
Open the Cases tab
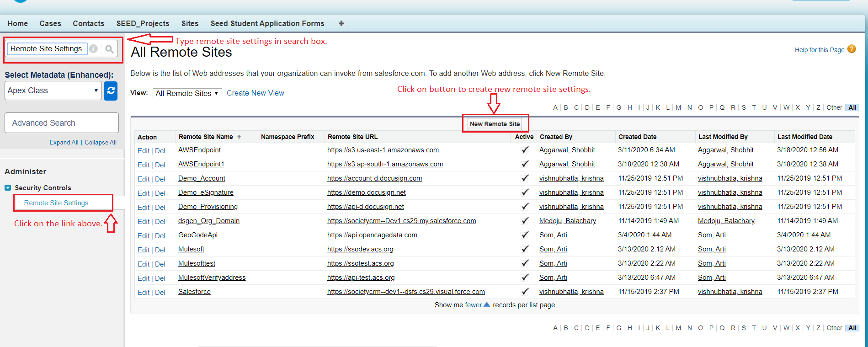(x=50, y=23)
